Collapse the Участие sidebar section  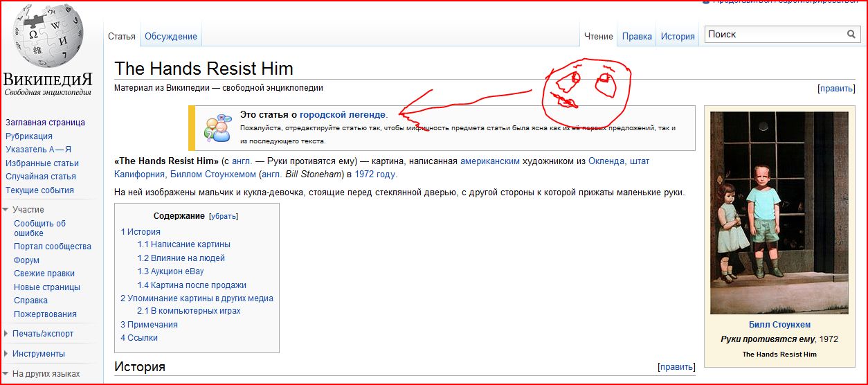tap(6, 210)
